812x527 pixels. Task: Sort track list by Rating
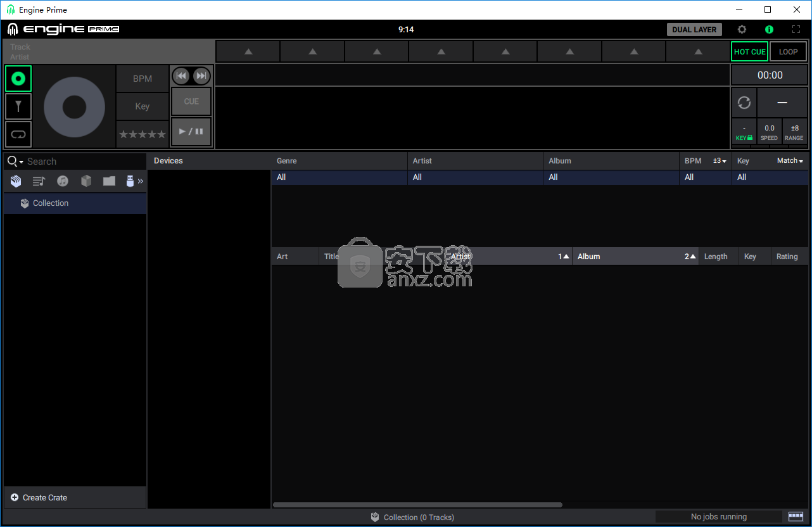point(790,257)
